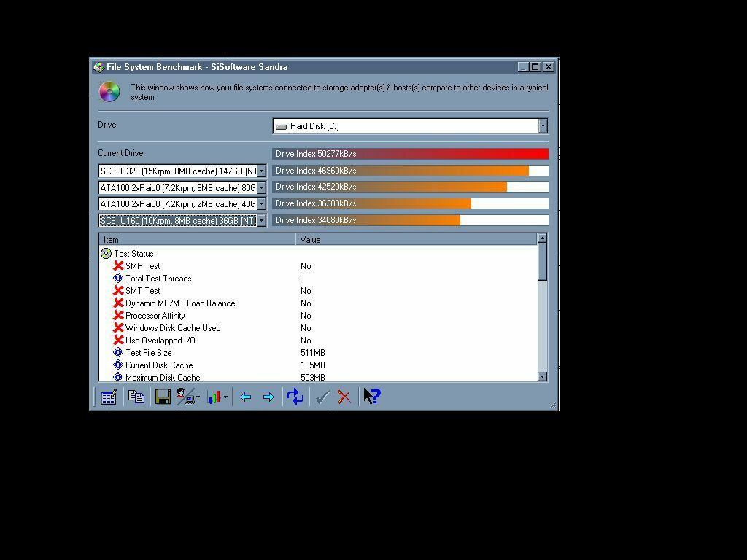Click the red X cancel toolbar icon

tap(344, 397)
